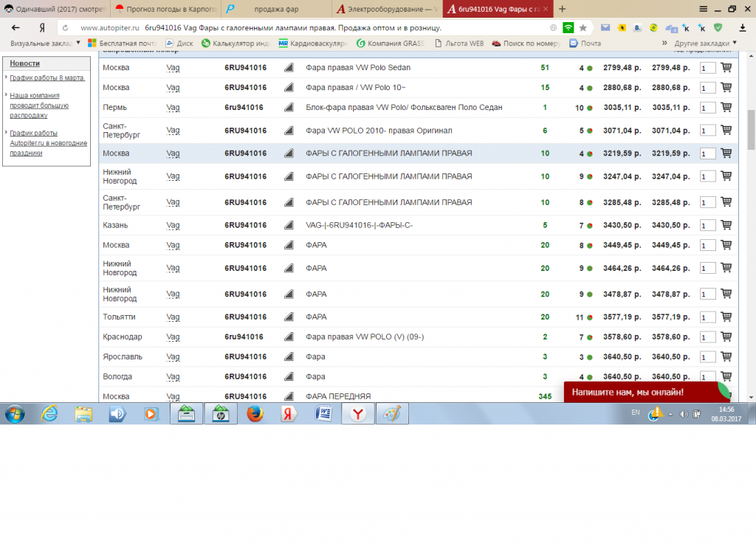Open График работы 8 марта news link
The width and height of the screenshot is (756, 555).
point(47,77)
